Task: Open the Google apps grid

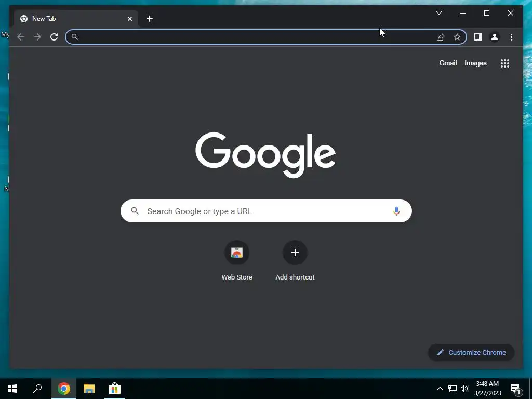Action: pos(505,63)
